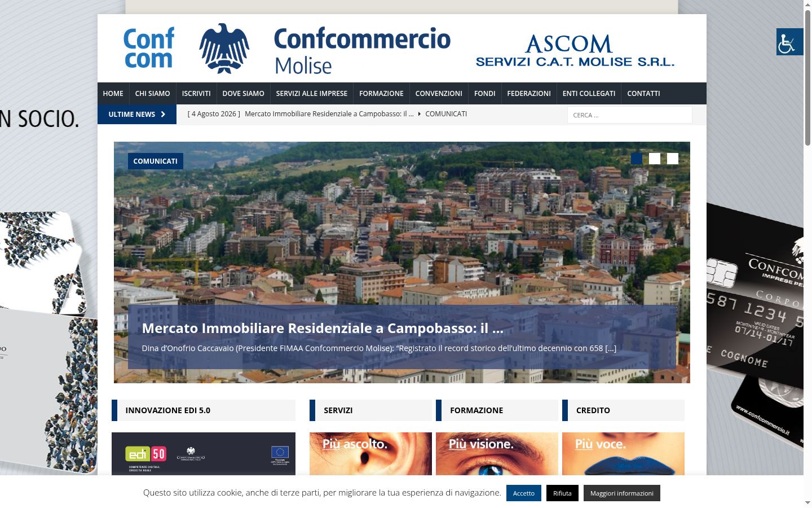
Task: Click the Maggiori informazioni cookie button
Action: (622, 493)
